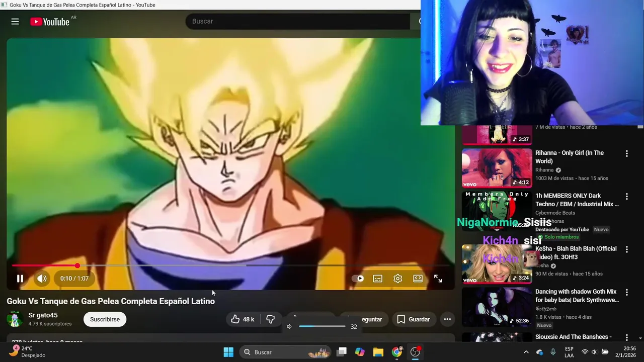This screenshot has width=644, height=362.
Task: Open the weather widget showing 24°C Despejado
Action: 28,351
